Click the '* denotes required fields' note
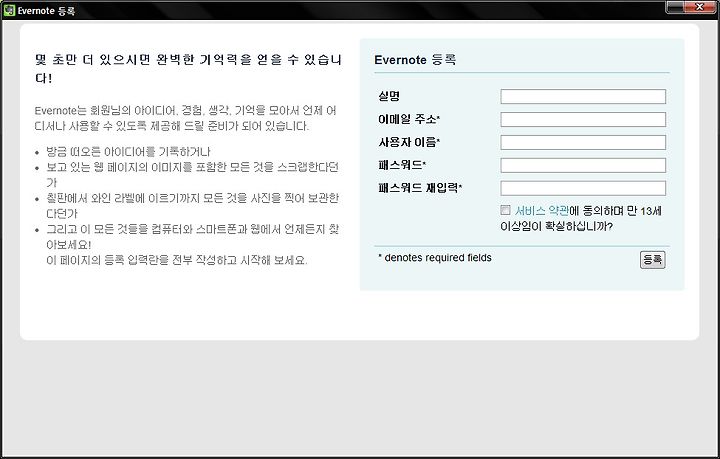This screenshot has width=720, height=459. pos(434,258)
